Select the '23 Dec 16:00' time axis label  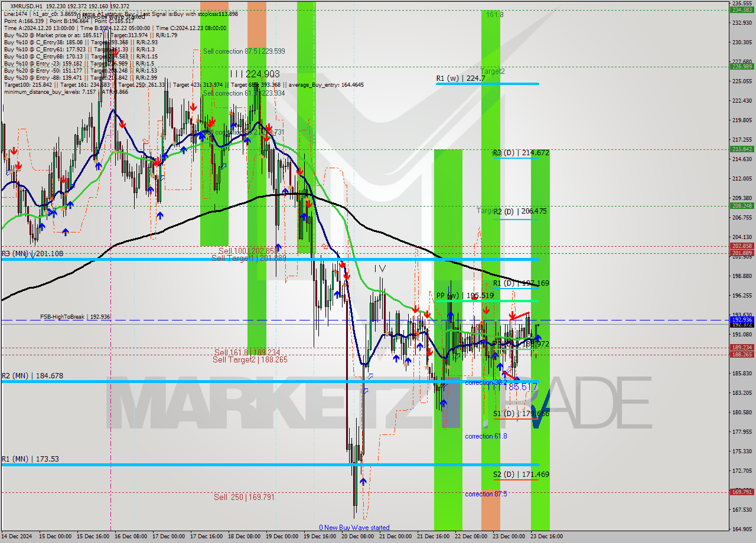547,537
